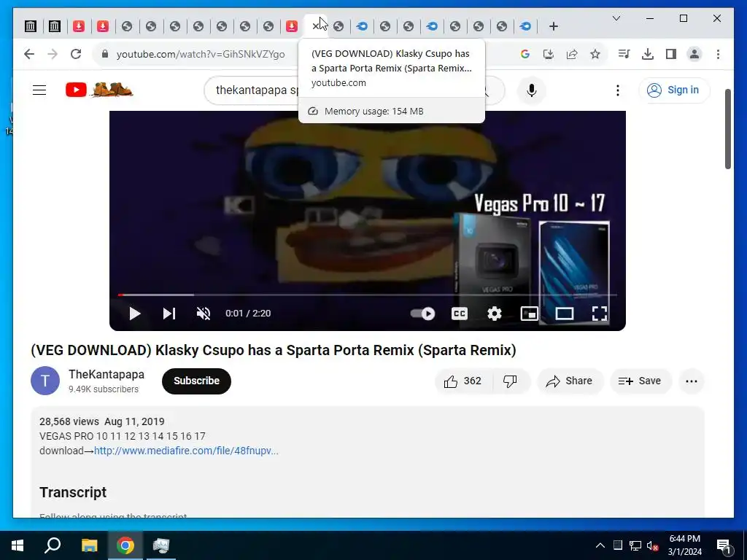Bookmark this tab with star icon
This screenshot has height=560, width=747.
[595, 54]
